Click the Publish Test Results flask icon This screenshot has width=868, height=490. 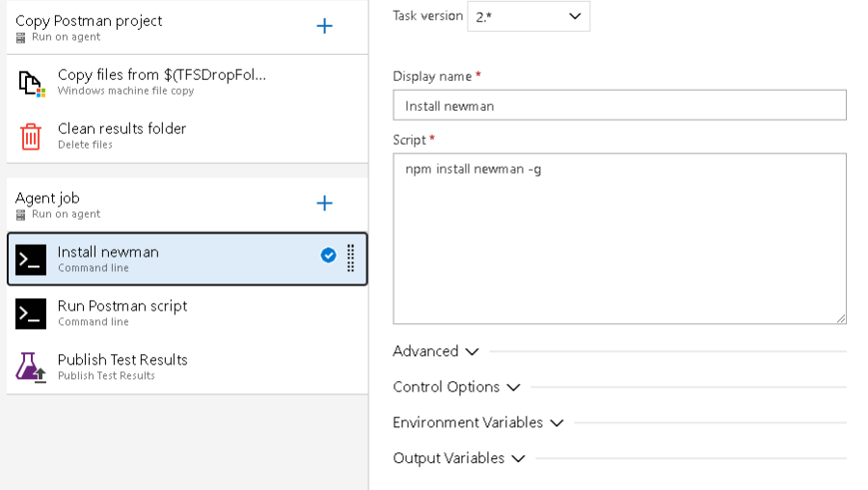coord(31,367)
